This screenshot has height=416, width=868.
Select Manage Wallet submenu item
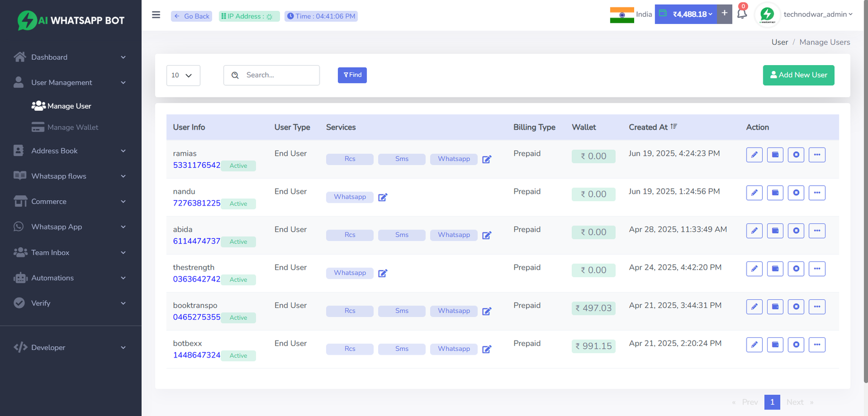(65, 127)
